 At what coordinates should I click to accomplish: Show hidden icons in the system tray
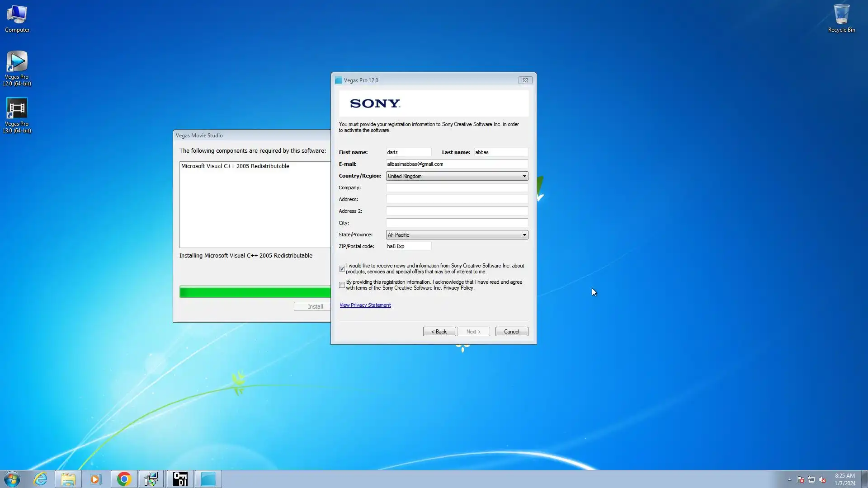[x=789, y=479]
